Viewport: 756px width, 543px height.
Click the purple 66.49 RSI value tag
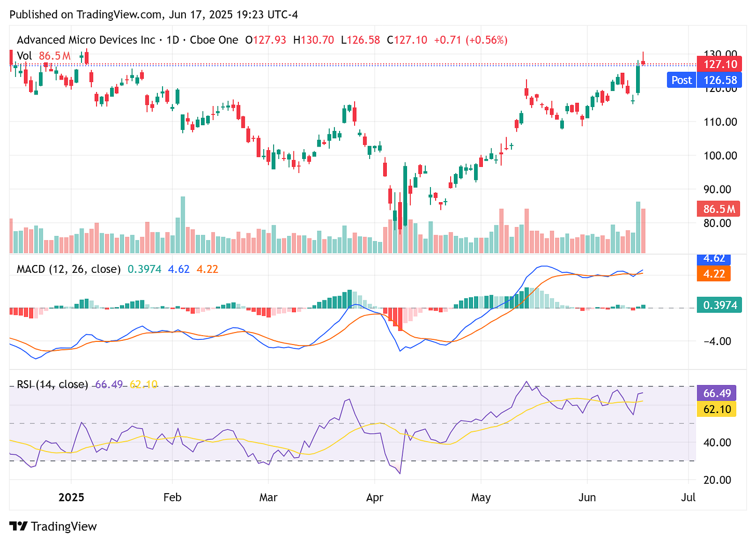coord(717,393)
